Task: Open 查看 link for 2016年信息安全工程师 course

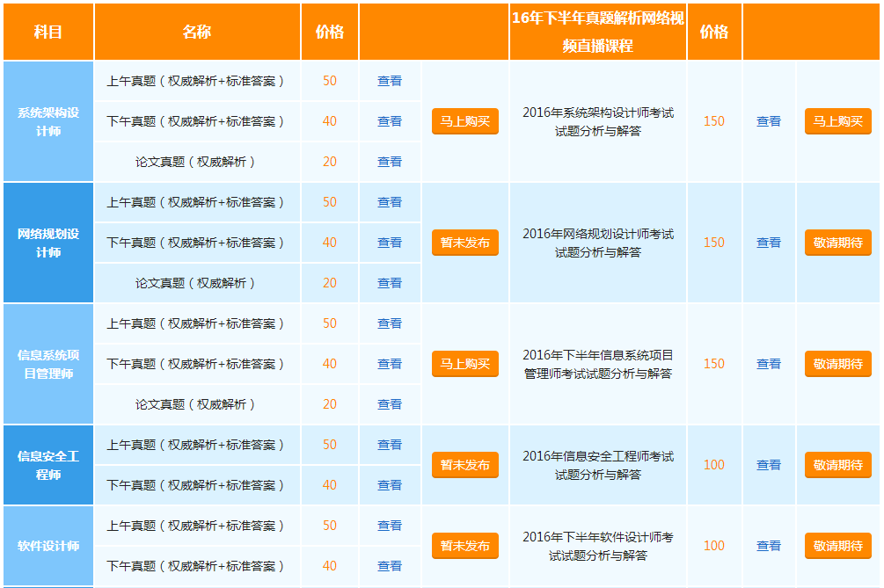Action: click(x=769, y=465)
